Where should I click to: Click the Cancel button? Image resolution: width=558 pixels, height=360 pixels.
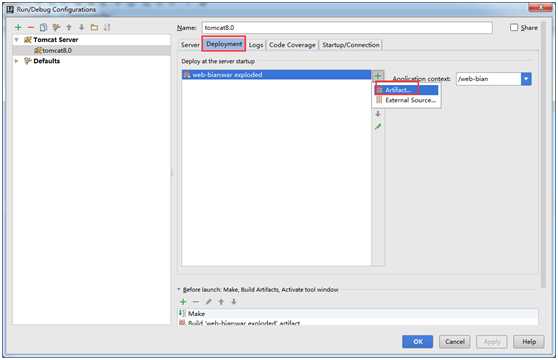(x=454, y=342)
